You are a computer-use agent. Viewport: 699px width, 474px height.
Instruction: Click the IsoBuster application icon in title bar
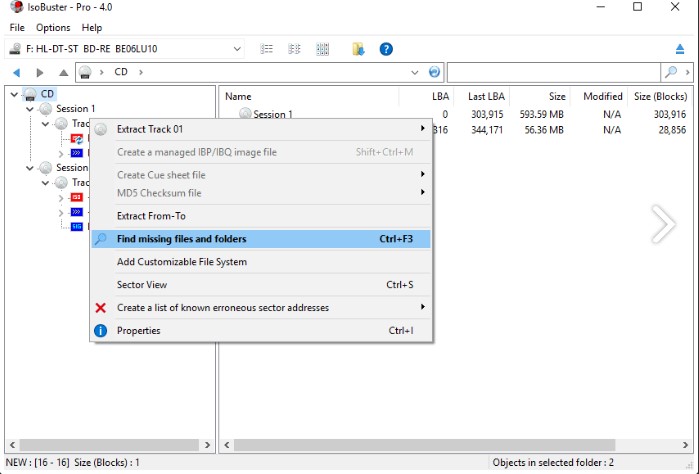(x=16, y=7)
